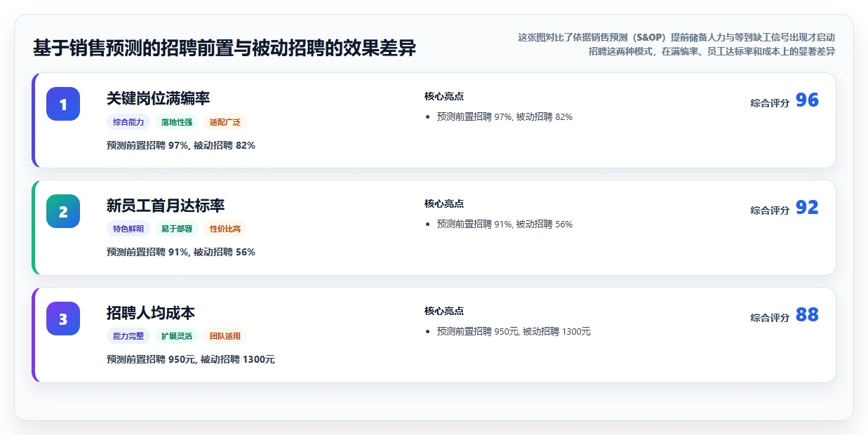Click the 招聘人均成本 card title

click(x=151, y=313)
